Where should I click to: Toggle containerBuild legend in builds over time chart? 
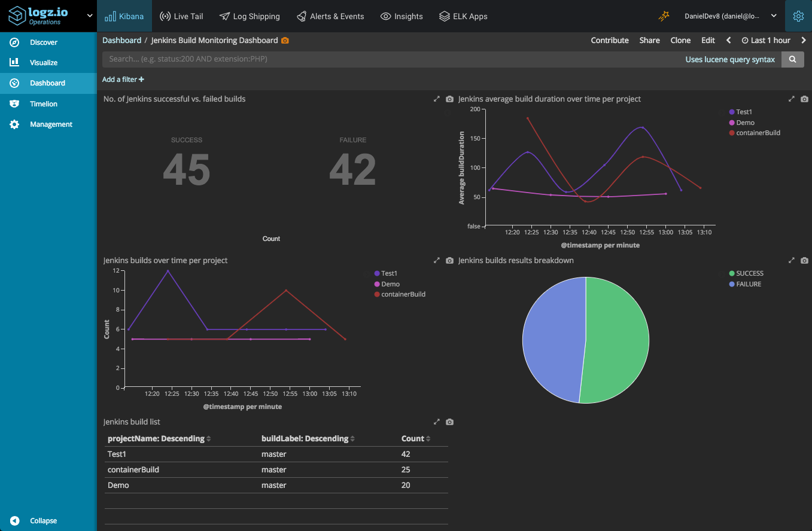click(x=400, y=294)
